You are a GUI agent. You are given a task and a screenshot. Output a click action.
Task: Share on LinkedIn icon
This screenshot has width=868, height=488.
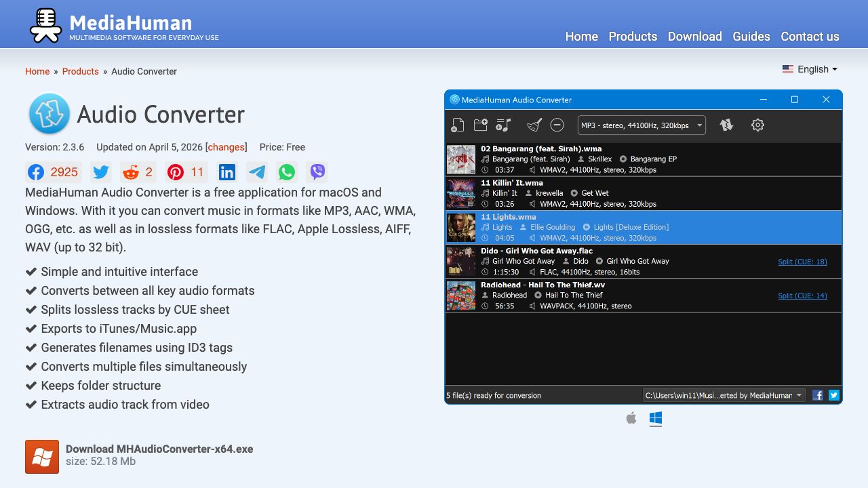pos(227,172)
